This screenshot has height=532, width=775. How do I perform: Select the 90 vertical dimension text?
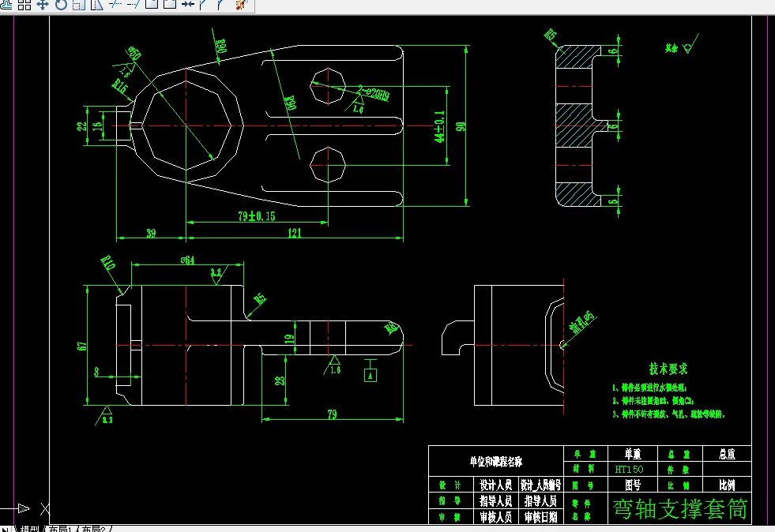tap(461, 126)
